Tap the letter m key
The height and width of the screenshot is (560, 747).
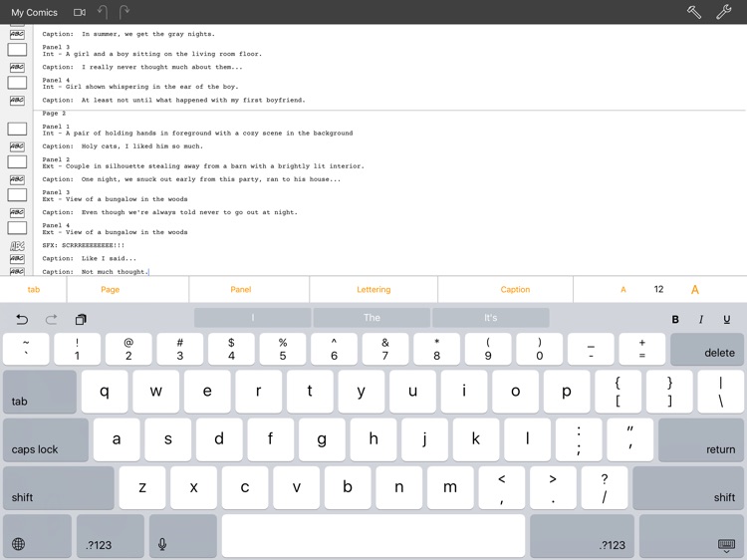[450, 488]
